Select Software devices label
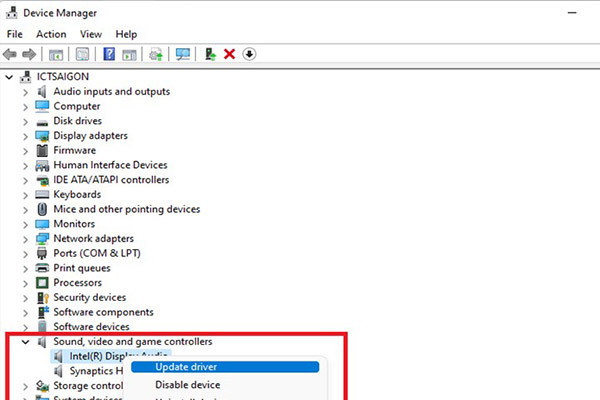600x400 pixels. click(91, 327)
